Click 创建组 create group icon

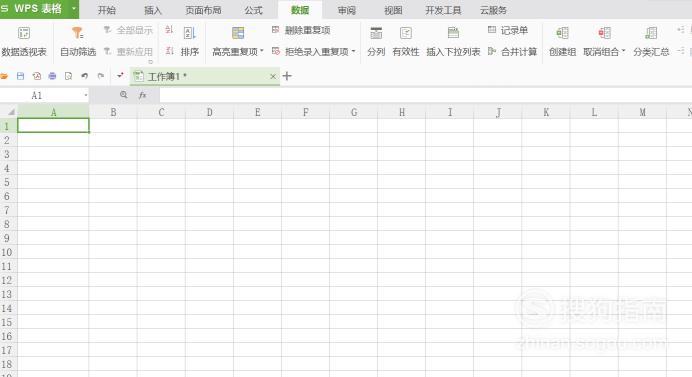[562, 33]
